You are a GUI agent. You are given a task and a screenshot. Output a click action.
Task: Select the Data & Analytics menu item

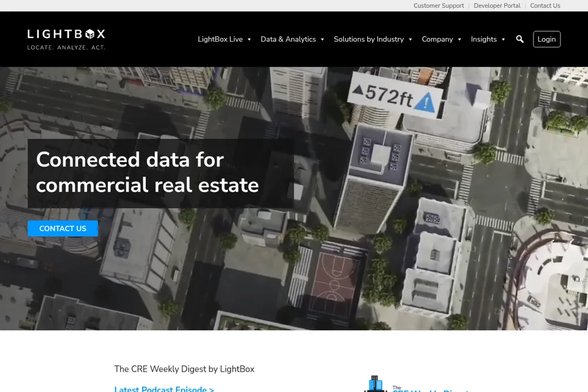pyautogui.click(x=288, y=39)
